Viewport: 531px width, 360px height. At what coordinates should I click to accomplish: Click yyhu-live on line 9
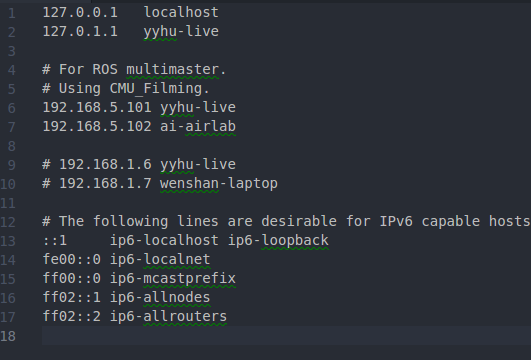[198, 165]
